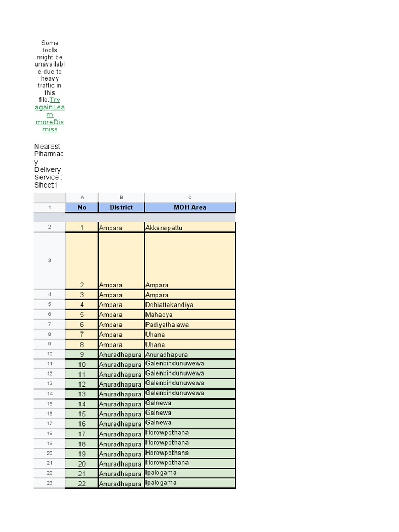The image size is (399, 532).
Task: Click the No header cell
Action: 82,207
